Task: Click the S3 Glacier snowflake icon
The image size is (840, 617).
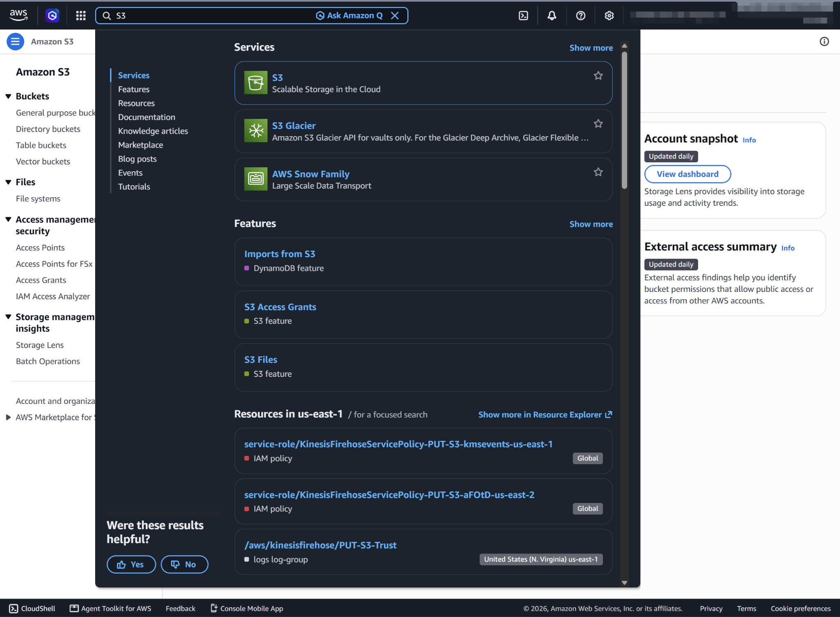Action: 256,130
